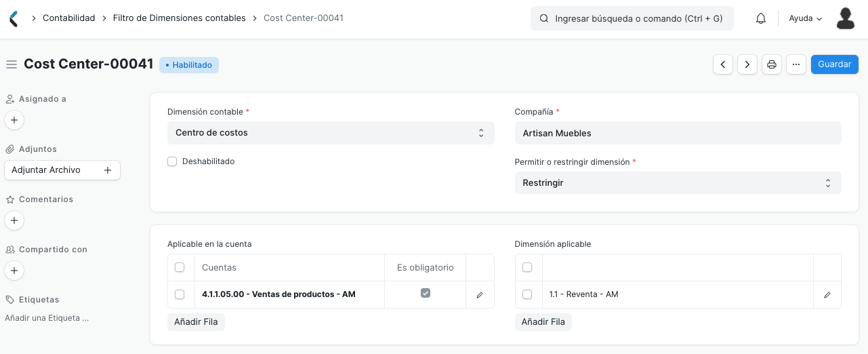Select the 1.1 - Reventa - AM row checkbox
This screenshot has height=354, width=868.
527,294
